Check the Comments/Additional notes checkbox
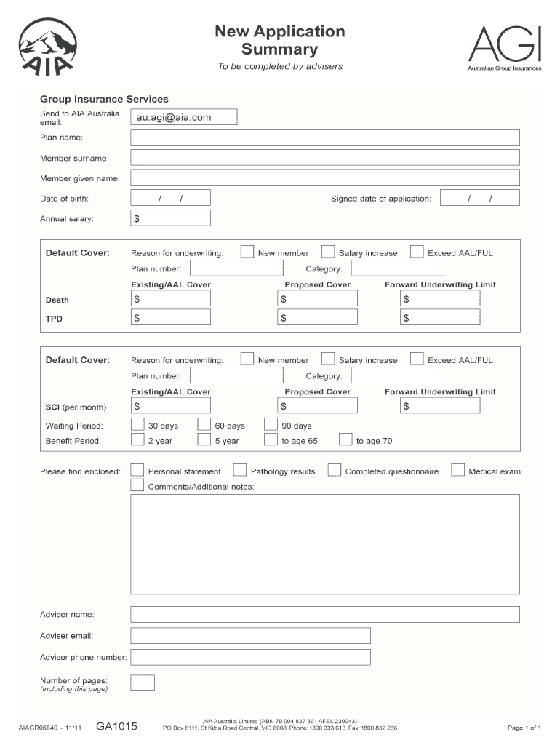 coord(137,485)
